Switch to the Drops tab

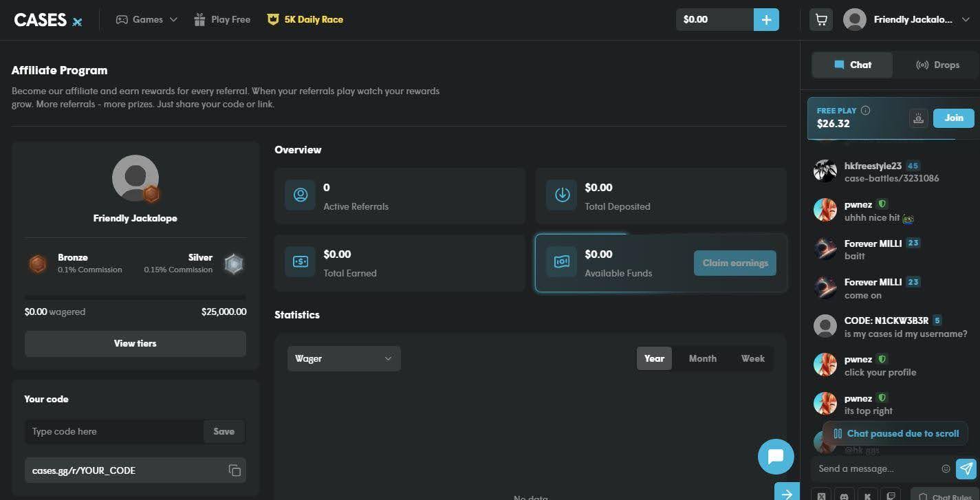click(x=937, y=65)
